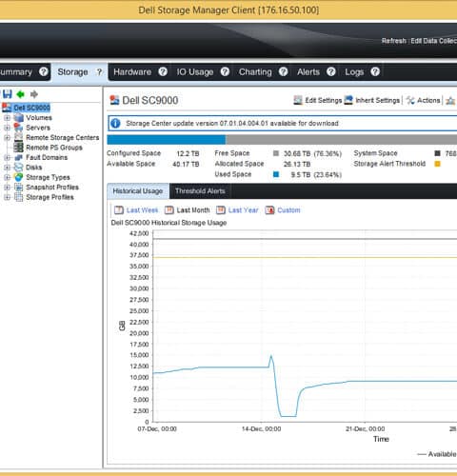Go forward with gray right arrow

[34, 94]
